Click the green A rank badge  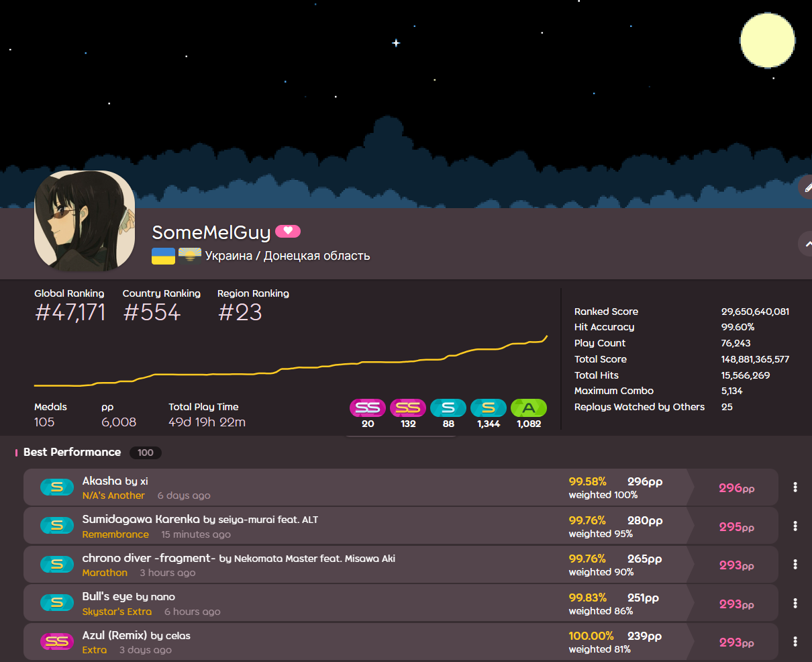click(529, 408)
